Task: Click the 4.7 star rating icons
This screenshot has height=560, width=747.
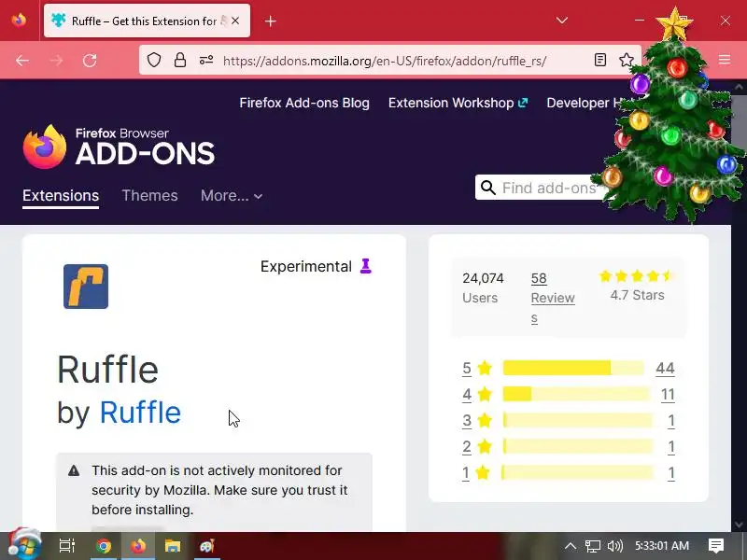Action: (637, 275)
